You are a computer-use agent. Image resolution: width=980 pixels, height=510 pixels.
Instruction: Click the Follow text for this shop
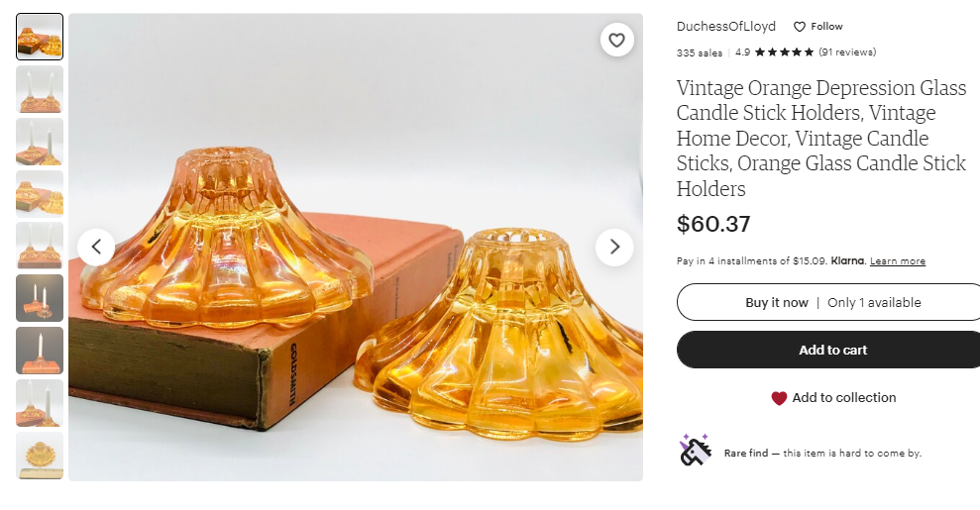point(826,27)
